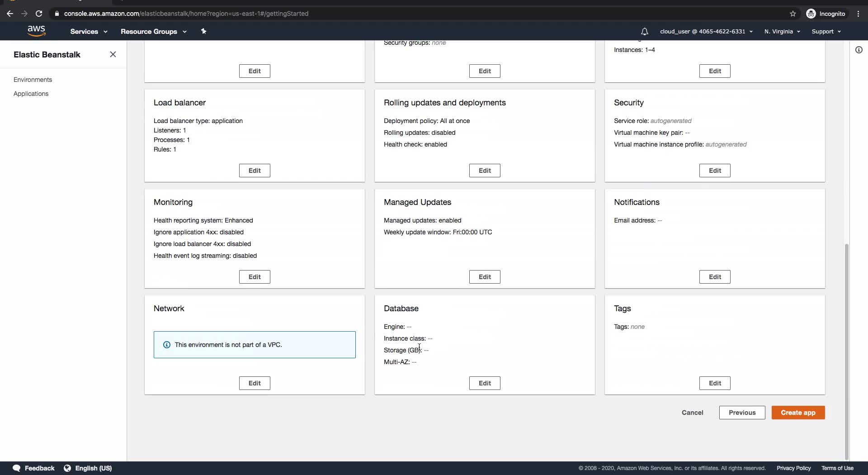Viewport: 868px width, 475px height.
Task: Click the 'Tags: none' text
Action: coord(629,327)
